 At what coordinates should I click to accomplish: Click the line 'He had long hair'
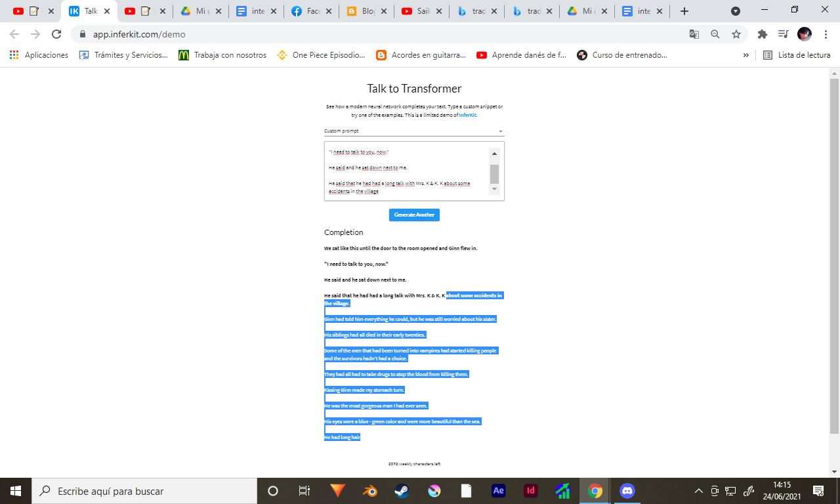342,437
